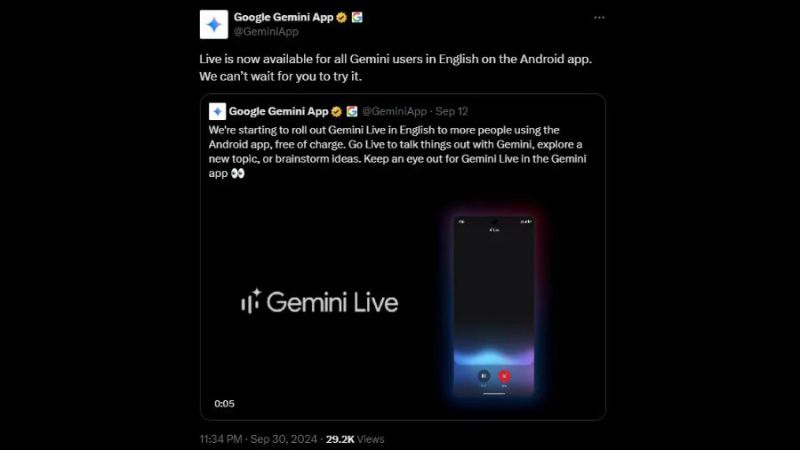The image size is (800, 450).
Task: Click the Gemini Live sparkle waveform icon
Action: pyautogui.click(x=251, y=301)
